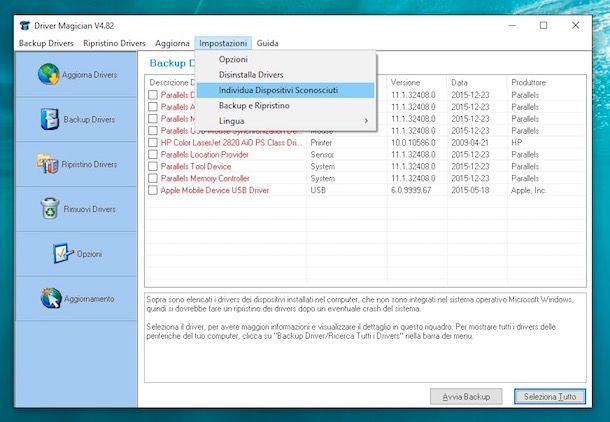Open the Ripristino Drivers menu
This screenshot has width=610, height=422.
click(114, 43)
